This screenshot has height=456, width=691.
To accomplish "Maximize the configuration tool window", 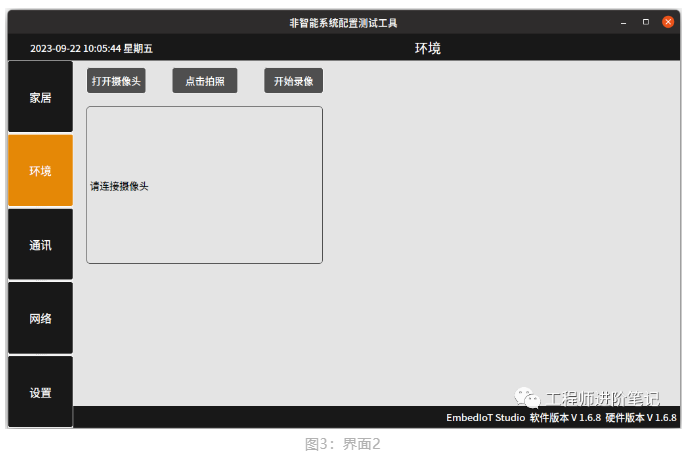I will coord(646,22).
